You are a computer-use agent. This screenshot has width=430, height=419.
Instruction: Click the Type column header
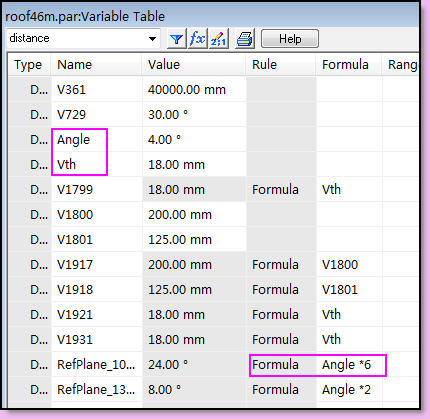[28, 65]
